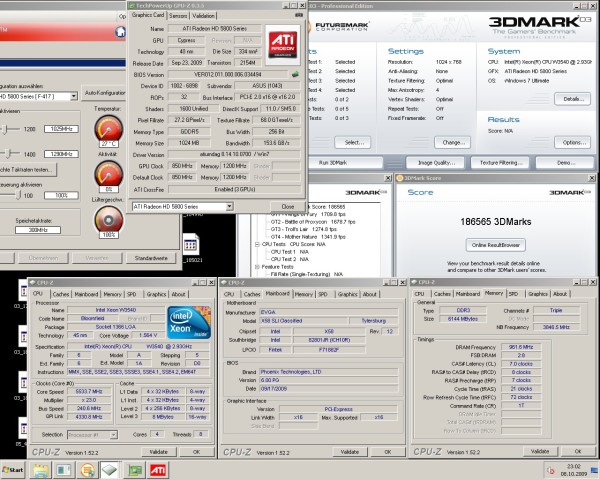Open the Windows Explorer folder taskbar icon
This screenshot has width=600, height=480.
click(x=41, y=470)
